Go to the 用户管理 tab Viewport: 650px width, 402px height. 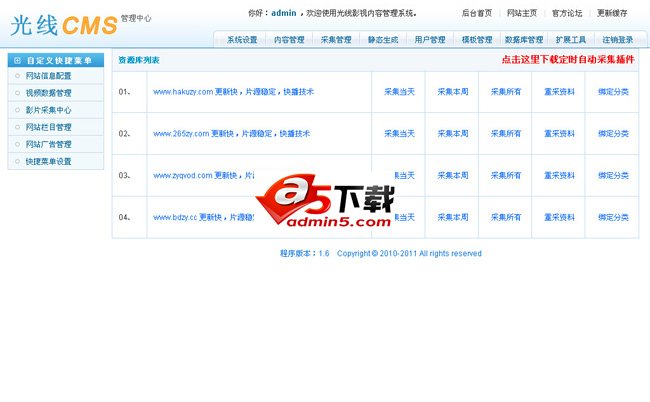(430, 40)
